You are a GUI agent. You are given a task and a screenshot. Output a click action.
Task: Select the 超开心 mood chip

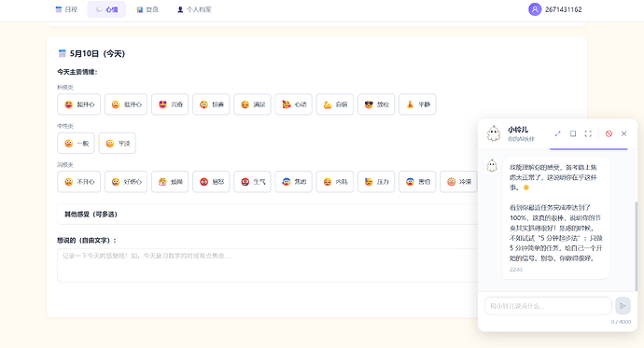click(x=78, y=104)
